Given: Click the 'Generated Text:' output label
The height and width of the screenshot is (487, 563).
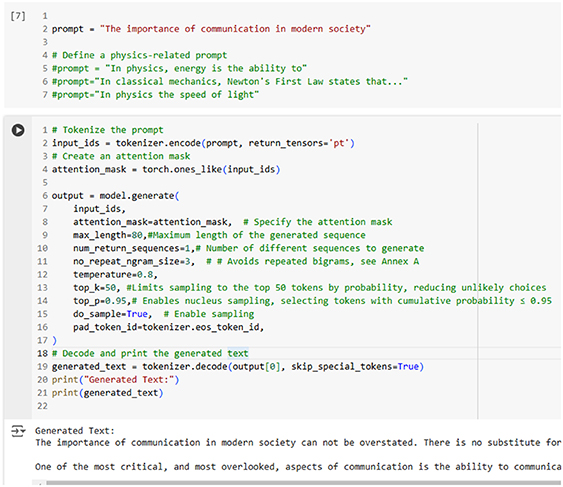Looking at the screenshot, I should click(75, 431).
